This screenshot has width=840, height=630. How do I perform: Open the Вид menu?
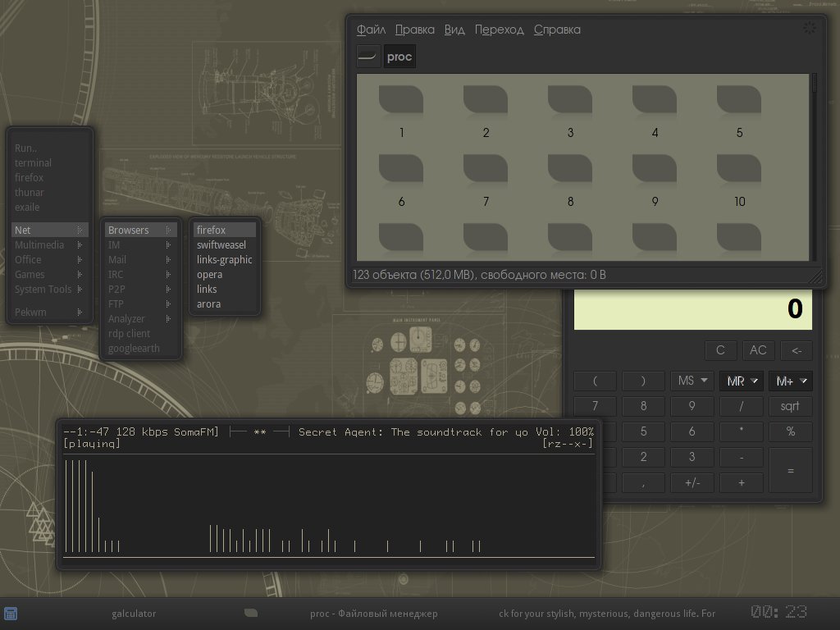(x=454, y=30)
